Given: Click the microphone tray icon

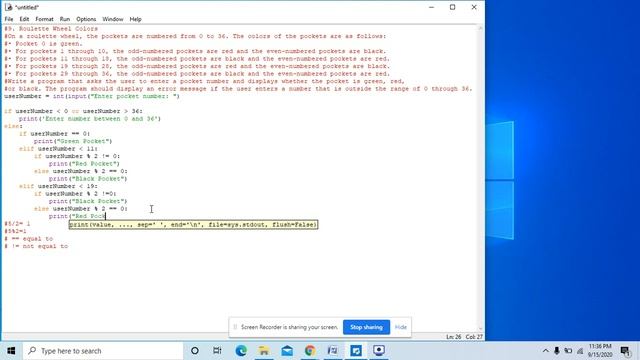Looking at the screenshot, I should tap(557, 351).
